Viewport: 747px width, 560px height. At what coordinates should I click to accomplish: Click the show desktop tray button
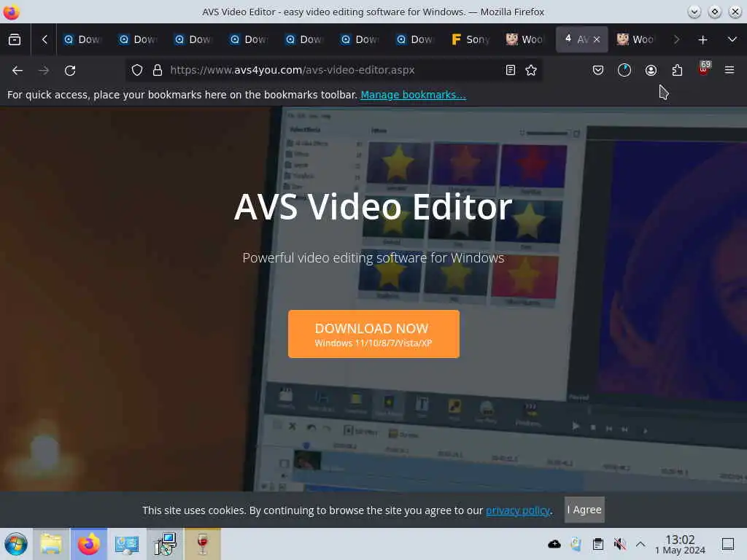(x=727, y=544)
